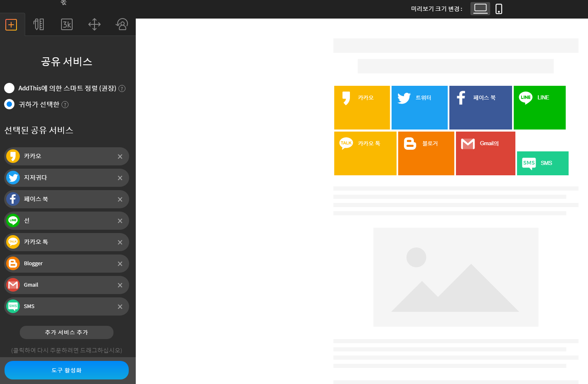This screenshot has width=588, height=384.
Task: Click the orange 블로거 share tile in preview
Action: (x=426, y=153)
